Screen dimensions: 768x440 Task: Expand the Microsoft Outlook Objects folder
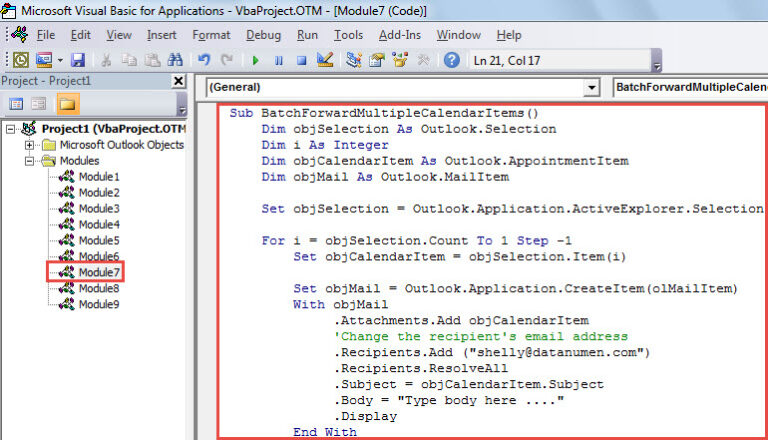[x=31, y=145]
